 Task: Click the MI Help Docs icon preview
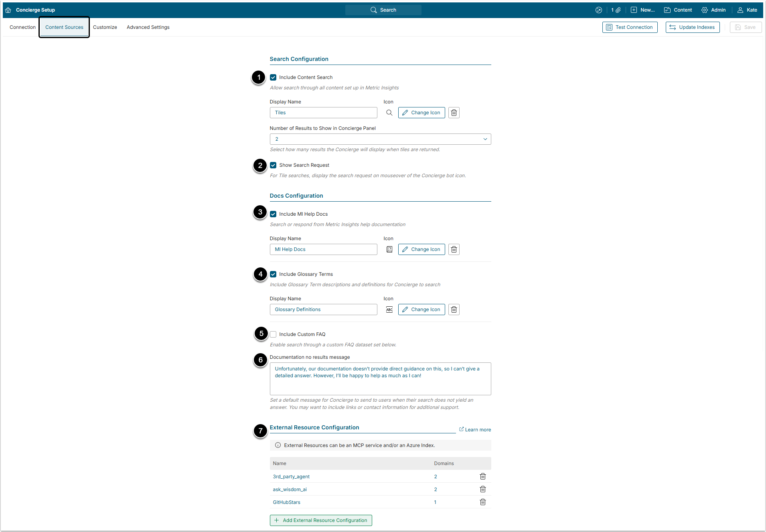[389, 249]
